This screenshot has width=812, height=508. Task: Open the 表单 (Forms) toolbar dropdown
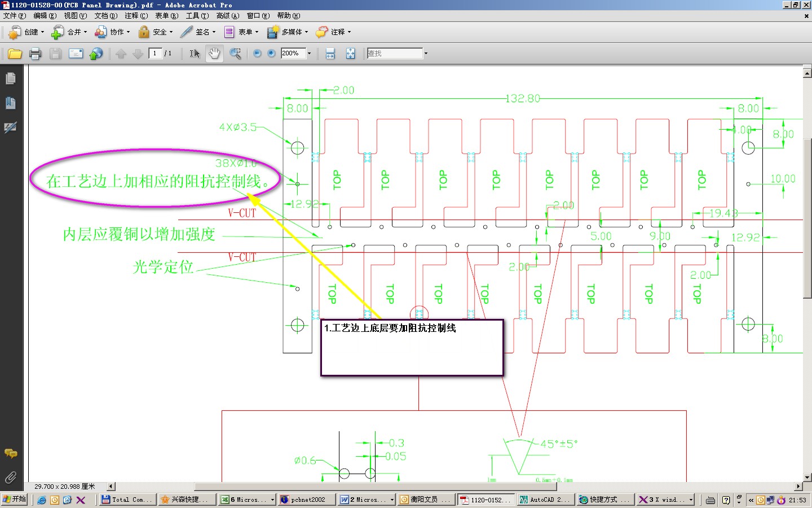241,32
